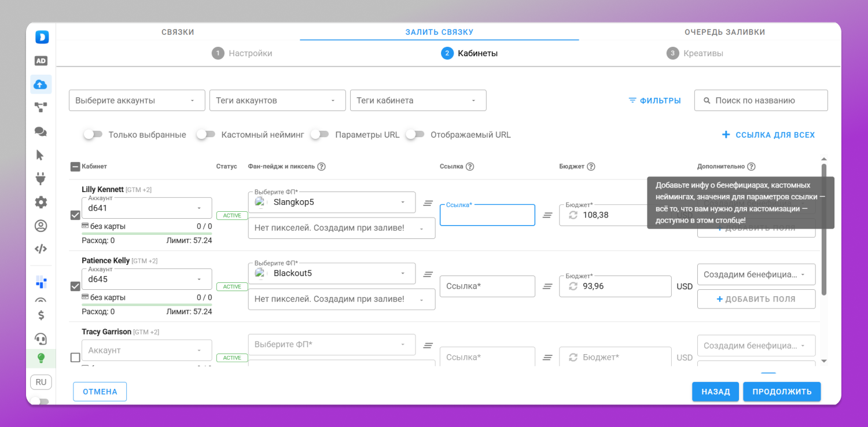Viewport: 868px width, 427px height.
Task: Enable the Кастомный нейминг switch
Action: 206,134
